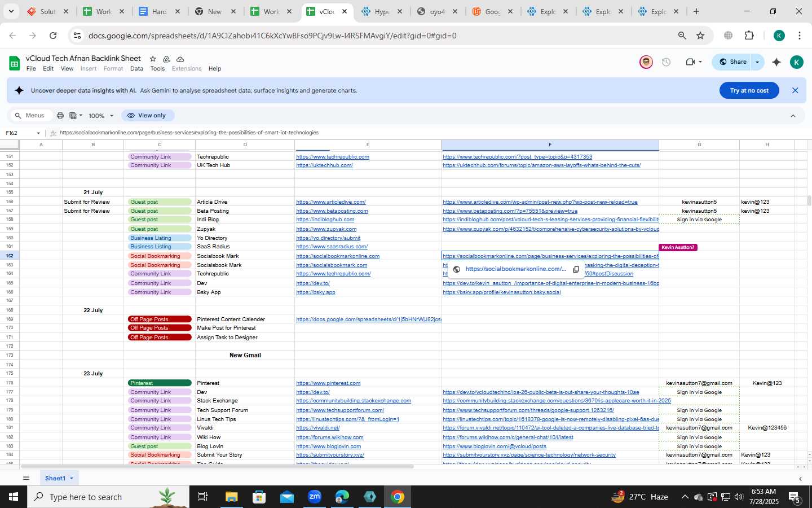The width and height of the screenshot is (812, 508).
Task: Open the filter views toolbar dropdown
Action: [76, 116]
